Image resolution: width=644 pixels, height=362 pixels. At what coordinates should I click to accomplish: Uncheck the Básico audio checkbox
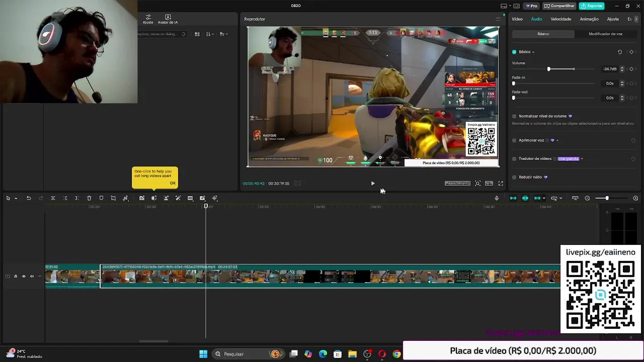[x=514, y=52]
